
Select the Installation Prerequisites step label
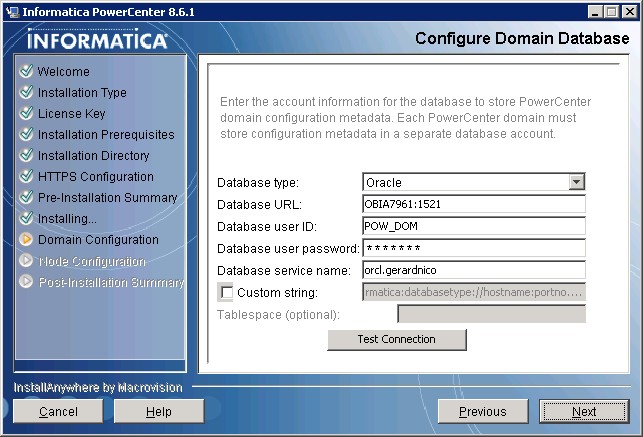(106, 134)
